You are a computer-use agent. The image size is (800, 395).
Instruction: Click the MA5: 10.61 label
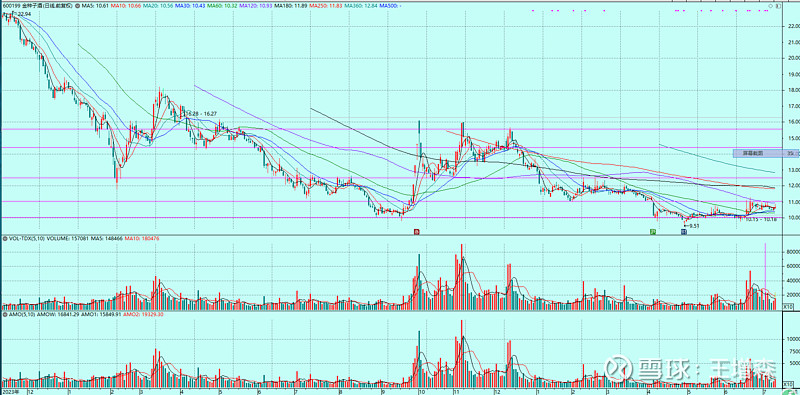tap(95, 6)
